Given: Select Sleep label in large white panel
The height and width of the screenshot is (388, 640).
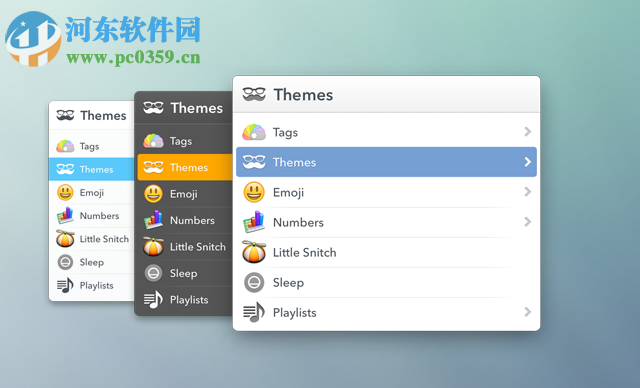Looking at the screenshot, I should point(288,283).
